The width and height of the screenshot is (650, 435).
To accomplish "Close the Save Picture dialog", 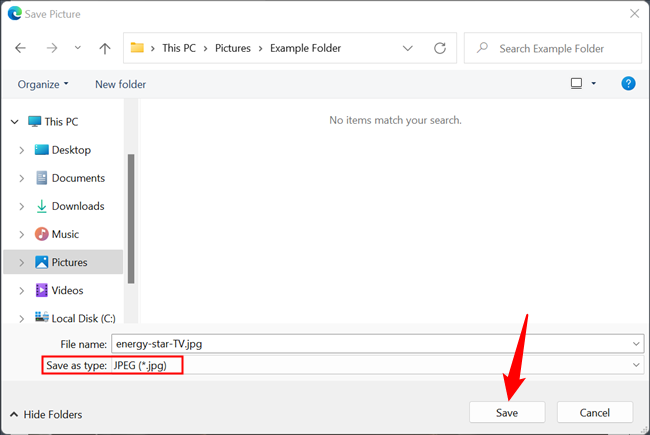I will [x=634, y=14].
